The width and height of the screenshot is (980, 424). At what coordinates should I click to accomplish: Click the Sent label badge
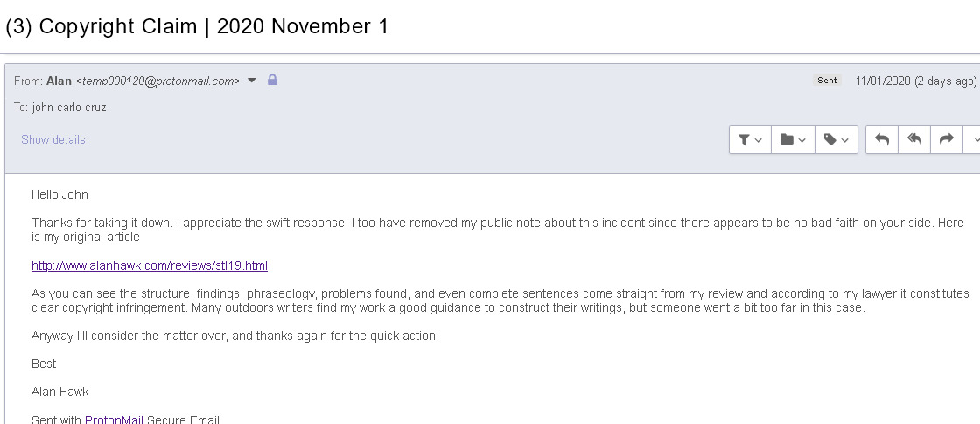[x=827, y=81]
